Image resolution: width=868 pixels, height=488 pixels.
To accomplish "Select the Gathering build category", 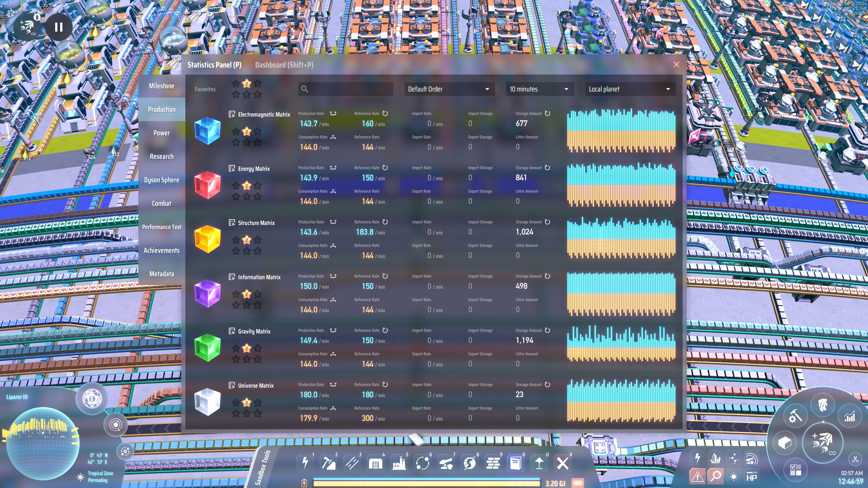I will [x=328, y=463].
